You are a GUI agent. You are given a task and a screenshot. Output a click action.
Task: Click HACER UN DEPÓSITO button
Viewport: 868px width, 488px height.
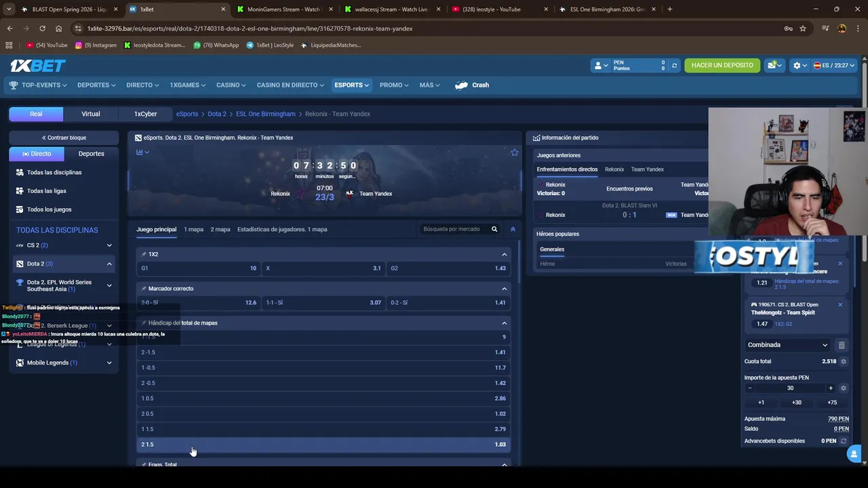point(722,66)
